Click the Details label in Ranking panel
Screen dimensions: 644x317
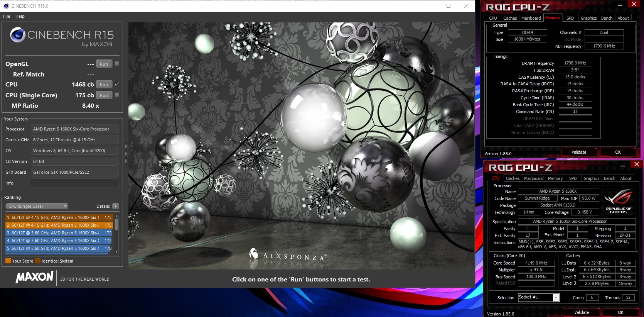[103, 206]
